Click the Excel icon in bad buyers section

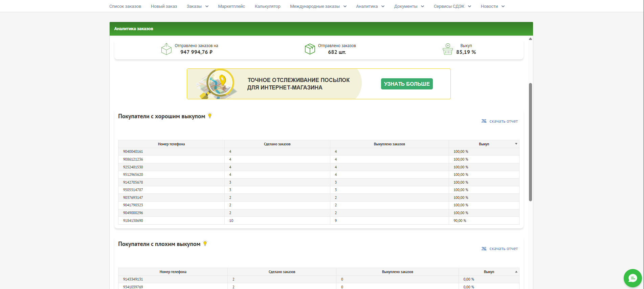pos(484,249)
